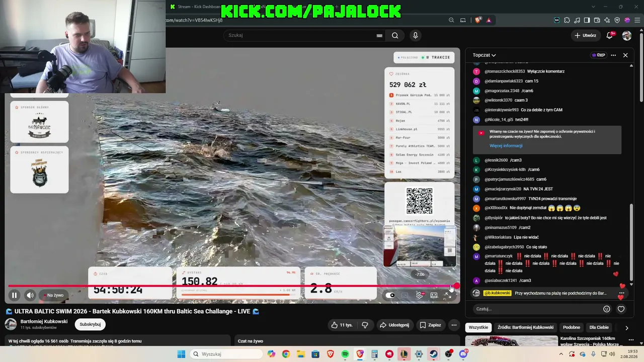Select the 'Dla Ciebie' filter chip
The width and height of the screenshot is (644, 362).
coord(599,327)
